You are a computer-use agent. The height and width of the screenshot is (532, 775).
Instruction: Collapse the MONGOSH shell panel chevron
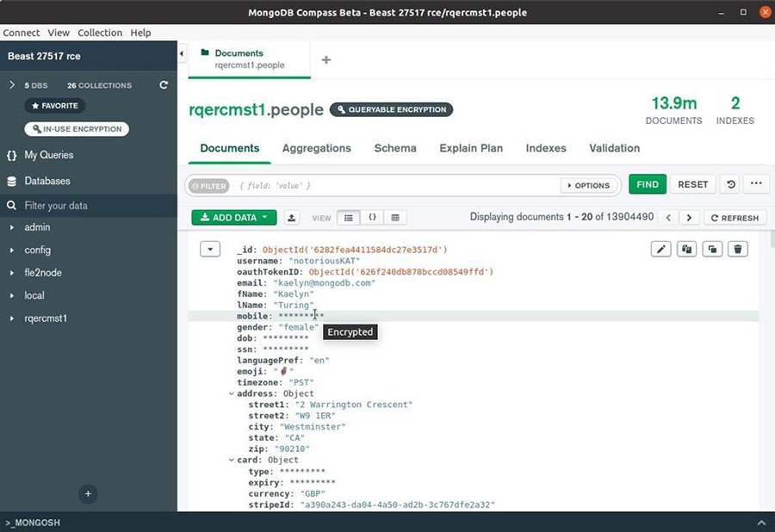click(x=761, y=522)
